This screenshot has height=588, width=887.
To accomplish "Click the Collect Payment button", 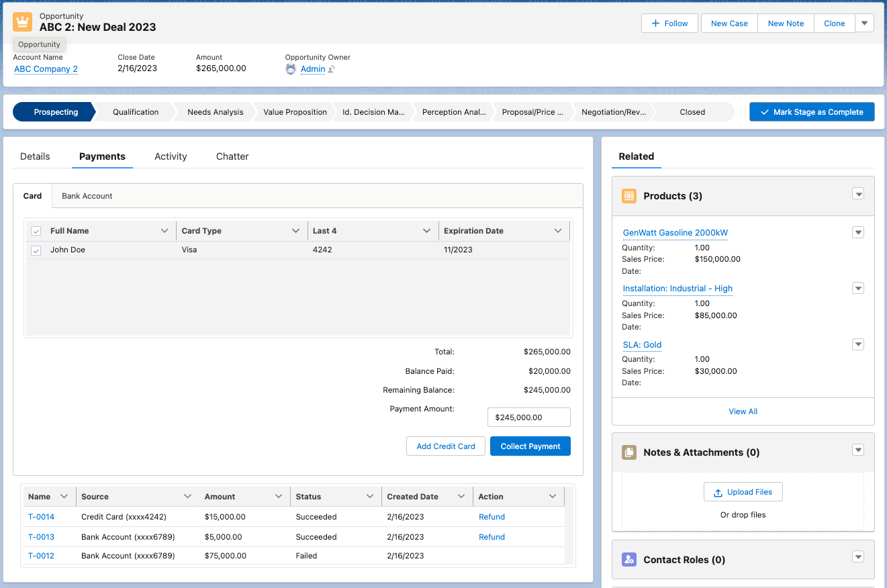I will coord(530,446).
